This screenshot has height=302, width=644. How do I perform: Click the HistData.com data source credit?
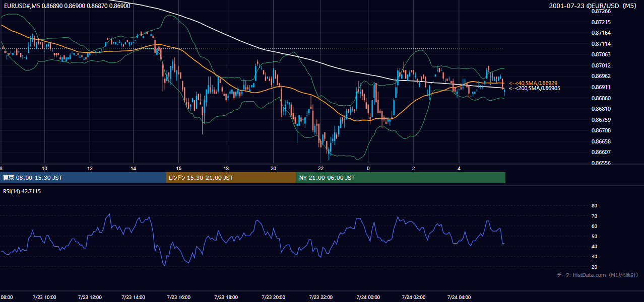click(x=598, y=275)
